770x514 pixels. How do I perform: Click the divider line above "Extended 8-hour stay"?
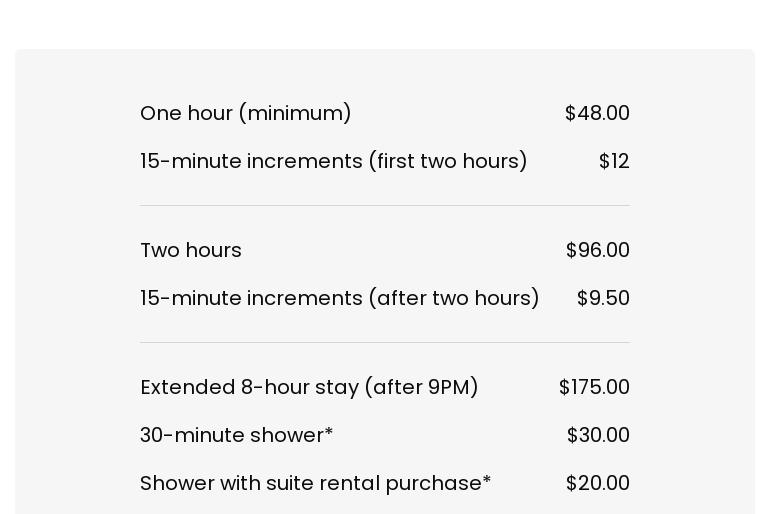pyautogui.click(x=385, y=343)
